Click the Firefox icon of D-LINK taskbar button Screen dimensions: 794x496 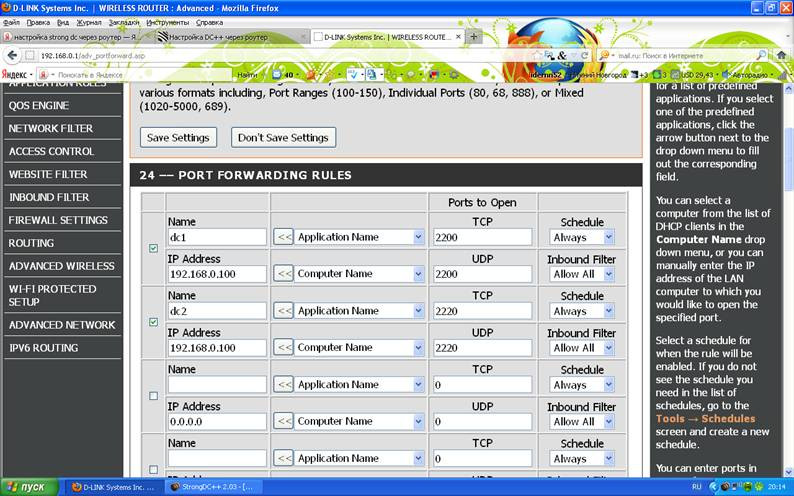point(76,487)
